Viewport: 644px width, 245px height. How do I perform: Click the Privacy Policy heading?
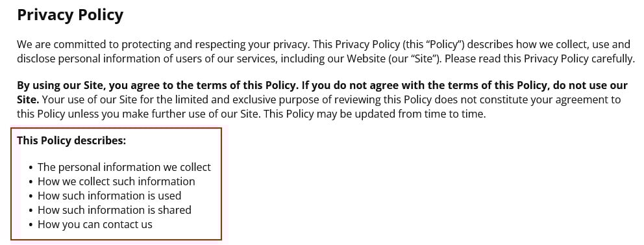tap(70, 15)
